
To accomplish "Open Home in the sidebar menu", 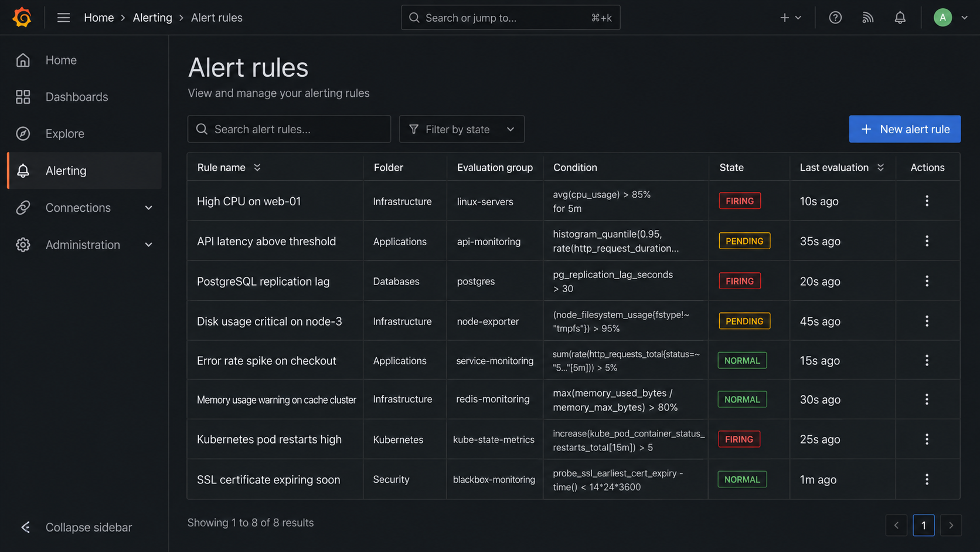I will click(x=84, y=60).
